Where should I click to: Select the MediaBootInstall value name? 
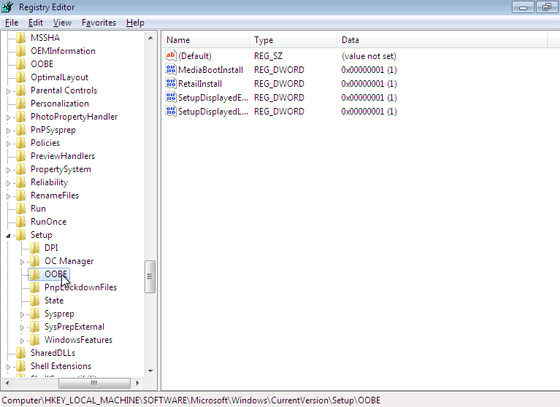pos(211,70)
